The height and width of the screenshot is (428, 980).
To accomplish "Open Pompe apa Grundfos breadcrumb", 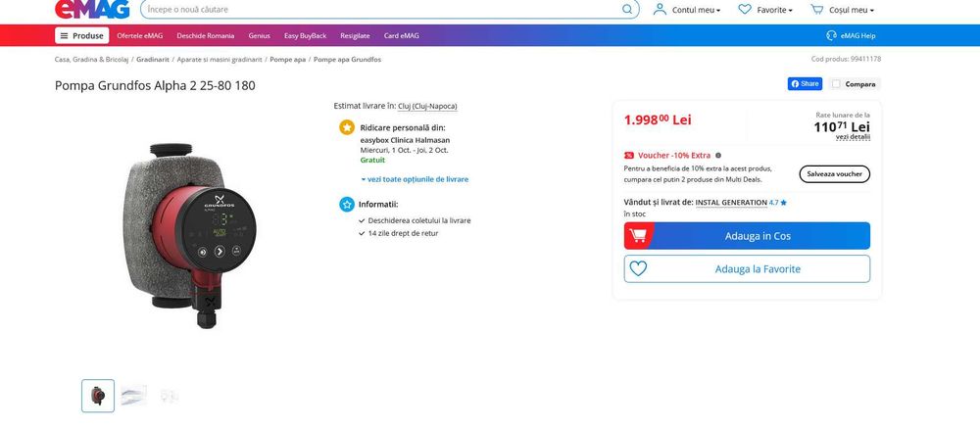I will tap(347, 60).
